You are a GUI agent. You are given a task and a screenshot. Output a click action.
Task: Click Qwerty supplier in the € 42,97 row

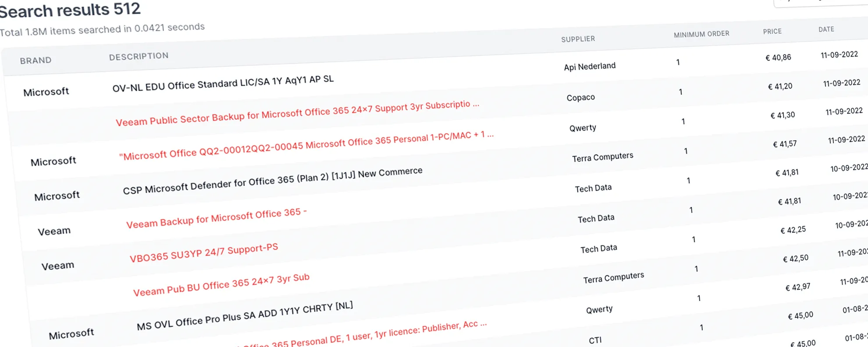pyautogui.click(x=599, y=310)
